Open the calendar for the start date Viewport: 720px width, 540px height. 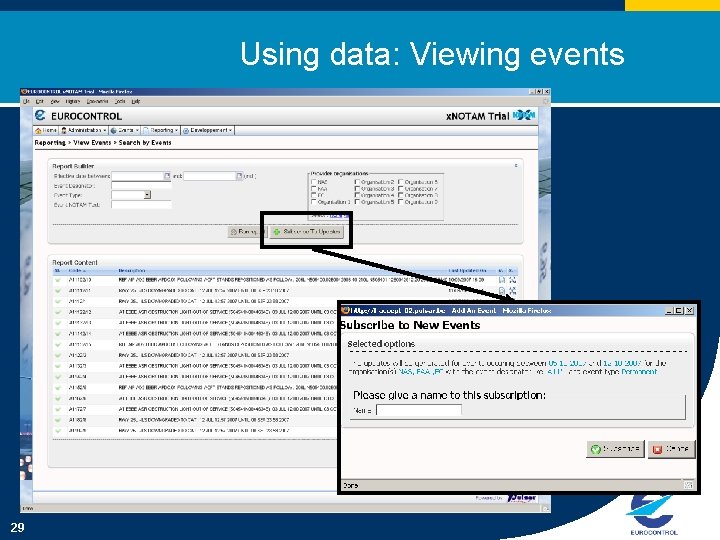[x=167, y=176]
